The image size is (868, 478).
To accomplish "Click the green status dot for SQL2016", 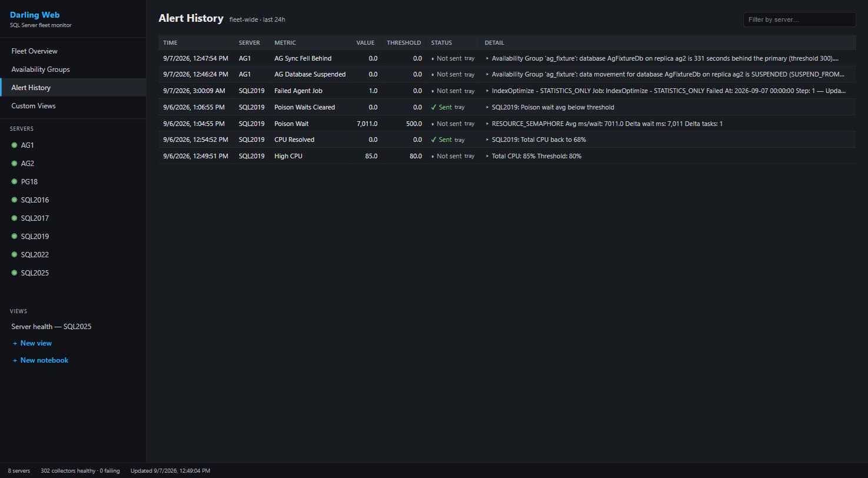I will [14, 200].
